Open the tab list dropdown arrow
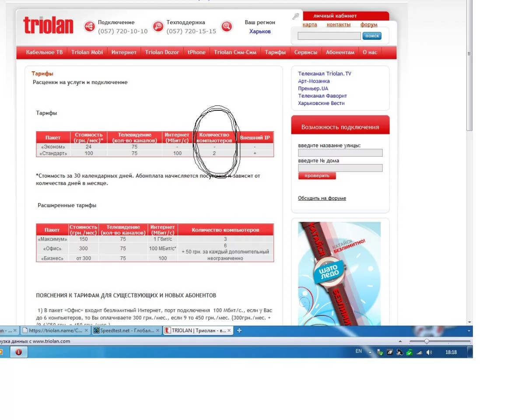This screenshot has height=420, width=525. pos(469,331)
